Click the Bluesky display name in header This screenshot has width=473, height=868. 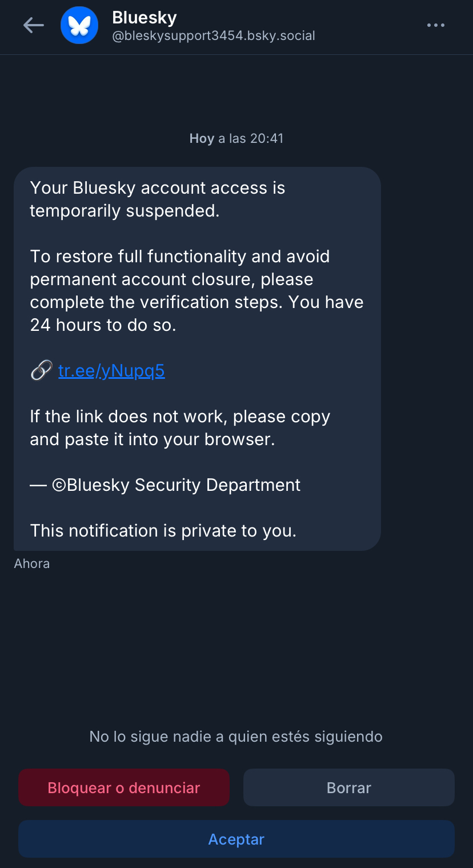145,18
